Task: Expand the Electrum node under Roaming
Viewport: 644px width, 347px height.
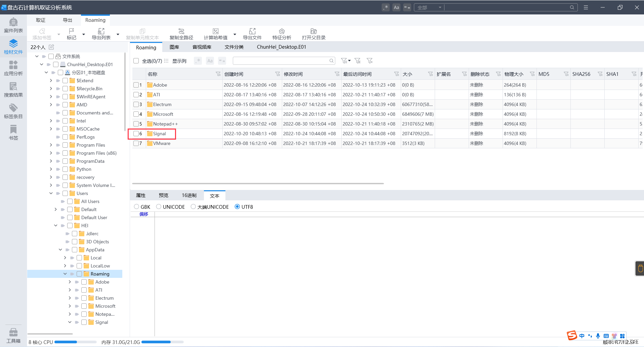Action: pos(70,298)
